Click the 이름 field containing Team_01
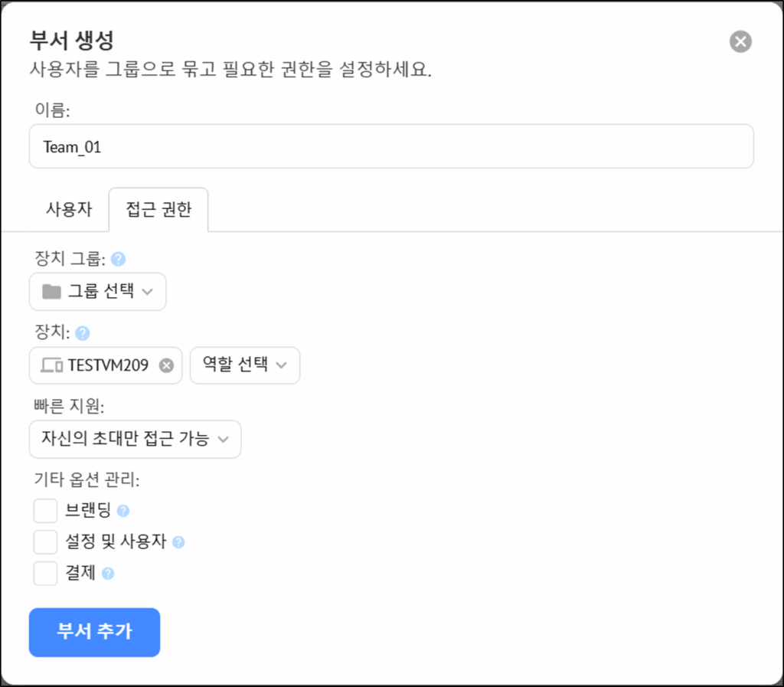 pos(391,146)
